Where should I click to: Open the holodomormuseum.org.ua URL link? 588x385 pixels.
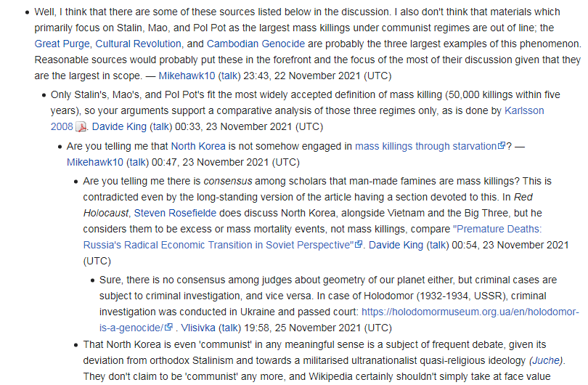point(339,320)
